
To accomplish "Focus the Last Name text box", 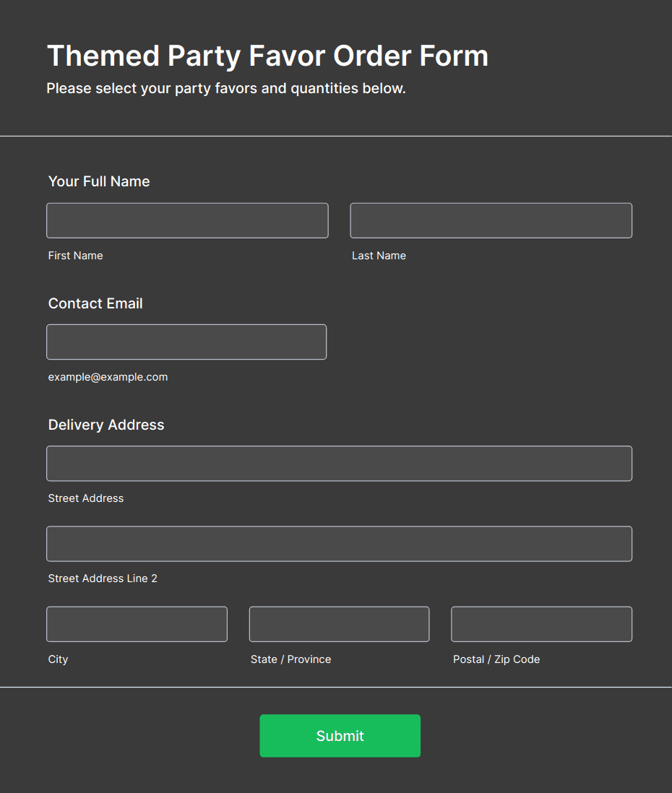I will pos(491,220).
